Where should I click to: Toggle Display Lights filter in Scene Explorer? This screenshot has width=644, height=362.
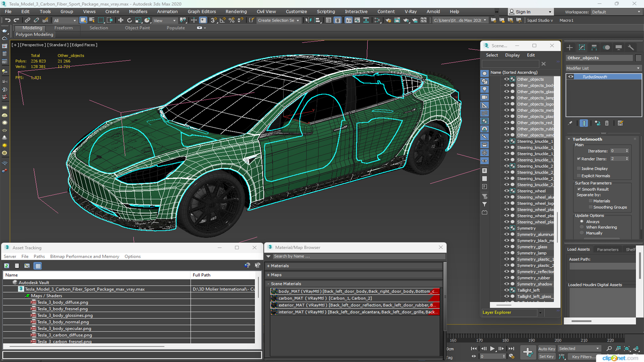pyautogui.click(x=485, y=89)
